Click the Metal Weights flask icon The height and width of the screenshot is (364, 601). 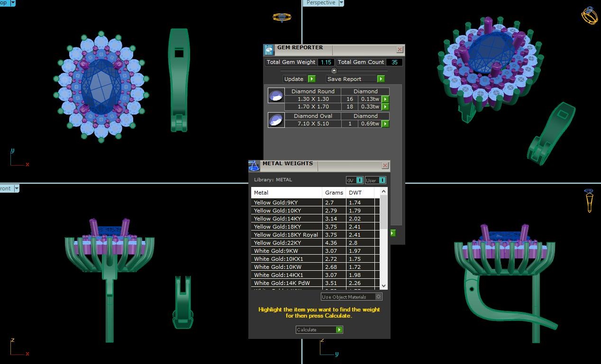point(254,166)
